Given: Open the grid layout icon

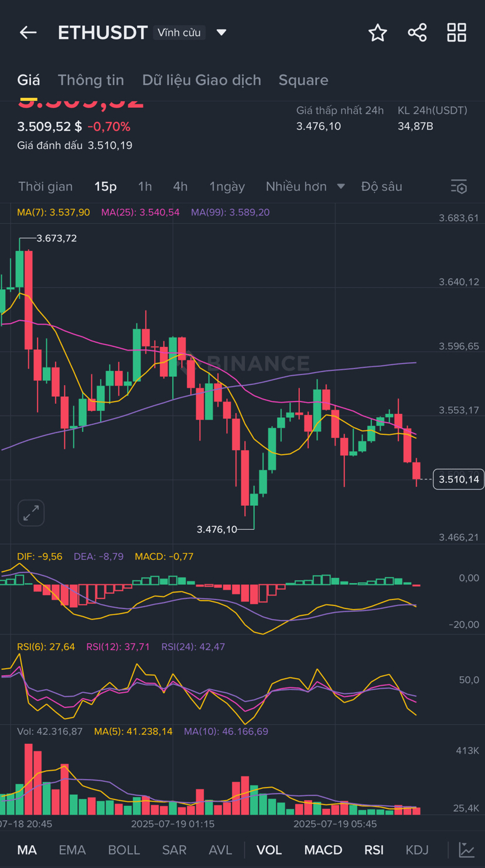Looking at the screenshot, I should click(457, 33).
